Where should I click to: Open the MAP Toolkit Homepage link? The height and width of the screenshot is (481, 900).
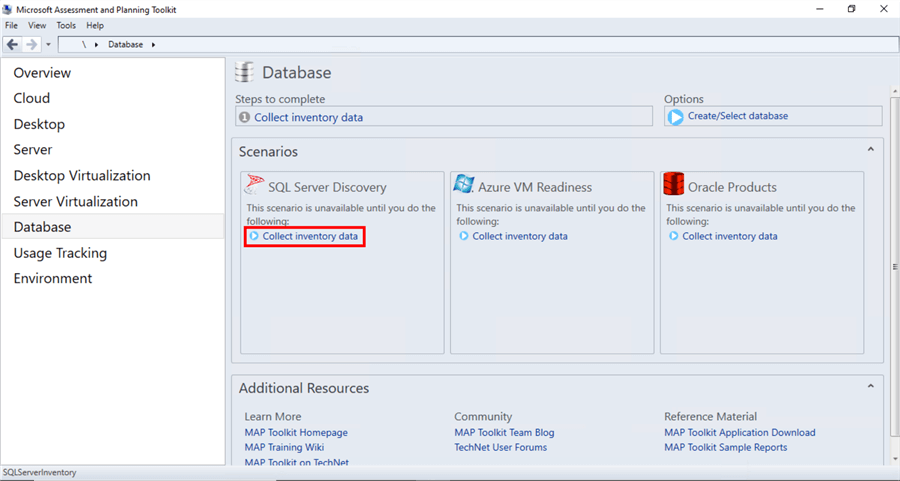[x=296, y=432]
